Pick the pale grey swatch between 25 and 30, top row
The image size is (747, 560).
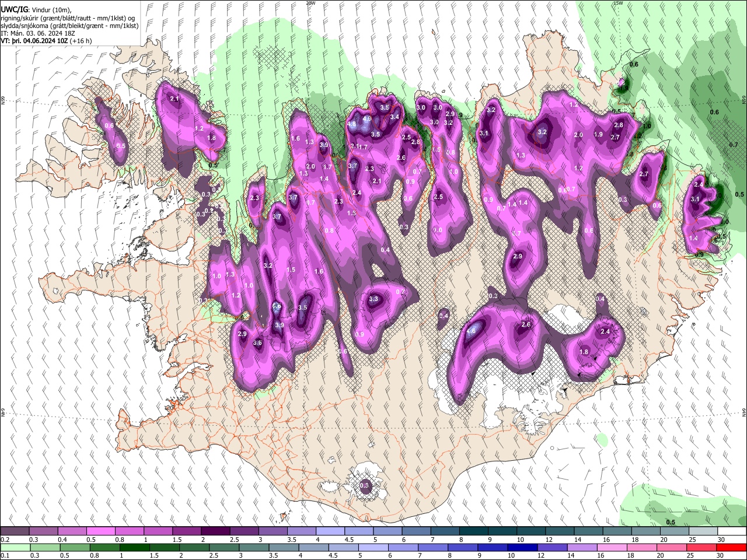coord(704,531)
